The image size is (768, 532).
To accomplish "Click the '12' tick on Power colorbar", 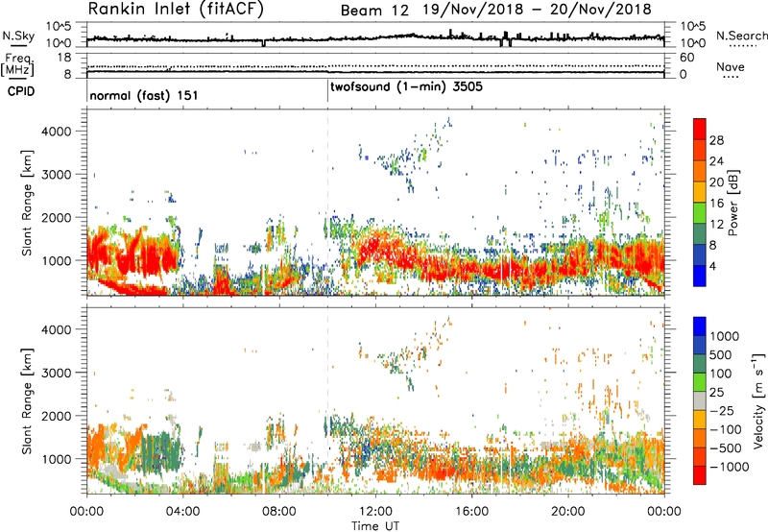I will (716, 225).
